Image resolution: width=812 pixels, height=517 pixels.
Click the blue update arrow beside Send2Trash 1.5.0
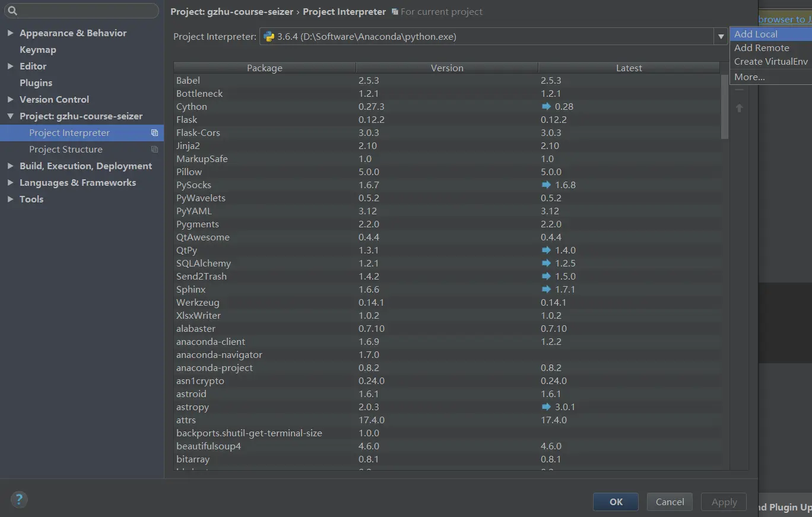(546, 277)
